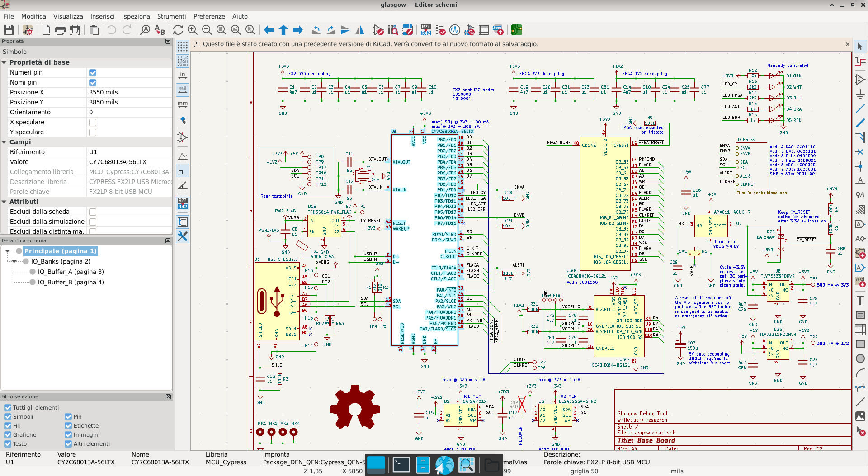Click the mirror horizontally icon

(360, 30)
